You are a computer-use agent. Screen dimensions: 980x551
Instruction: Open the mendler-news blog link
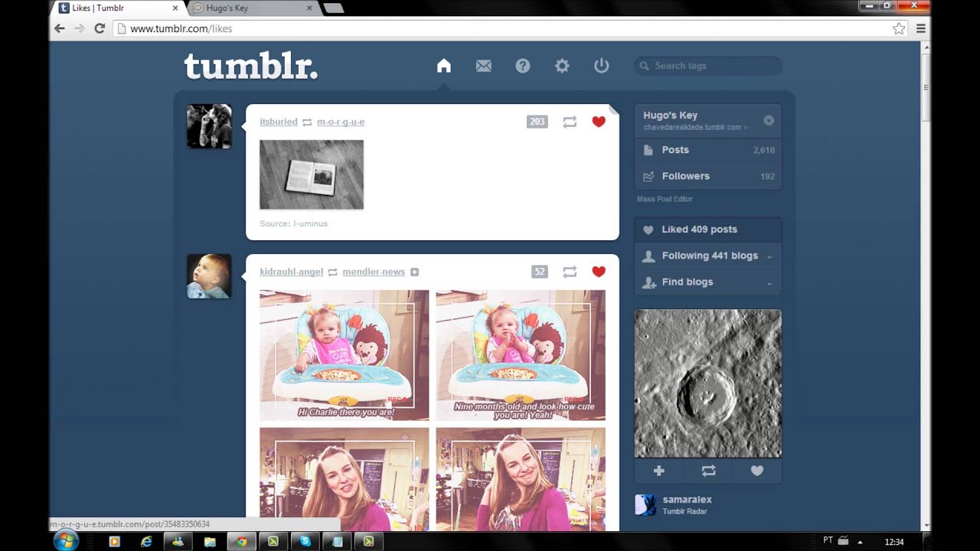point(374,272)
